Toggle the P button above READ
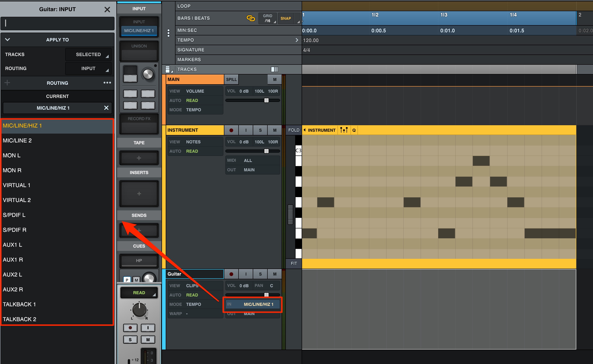This screenshot has width=593, height=364. [127, 280]
